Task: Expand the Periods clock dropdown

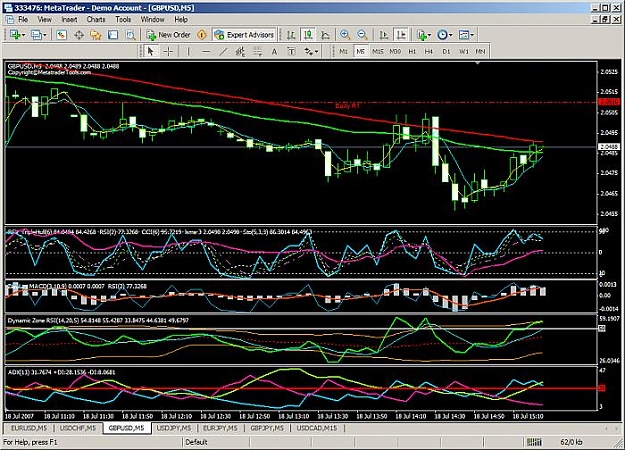Action: [x=451, y=35]
